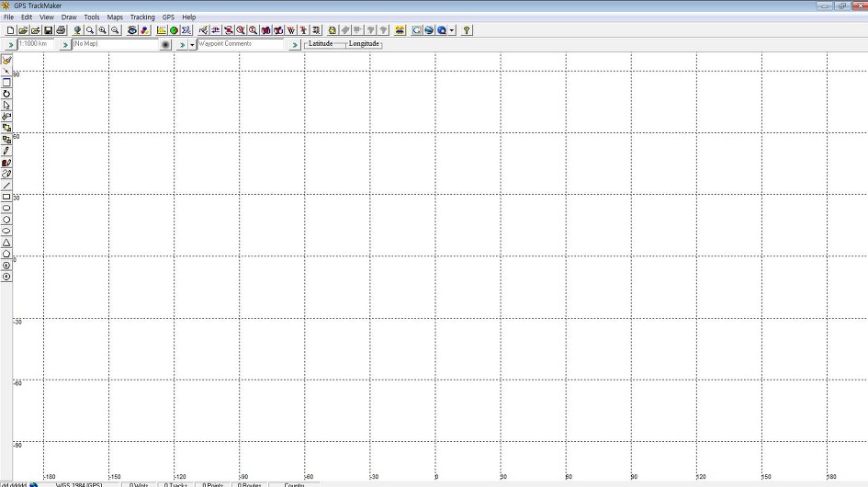Open the (No Map) combo box
The height and width of the screenshot is (487, 868).
coord(115,44)
